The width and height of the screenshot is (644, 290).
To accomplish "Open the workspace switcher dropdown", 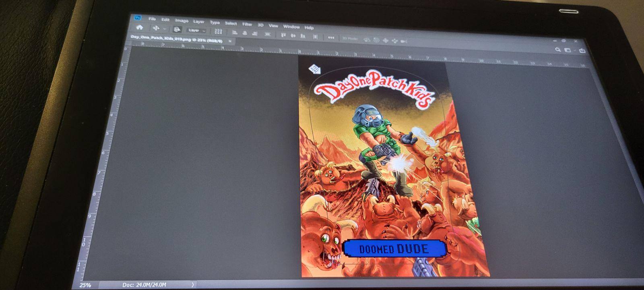I will tap(568, 50).
